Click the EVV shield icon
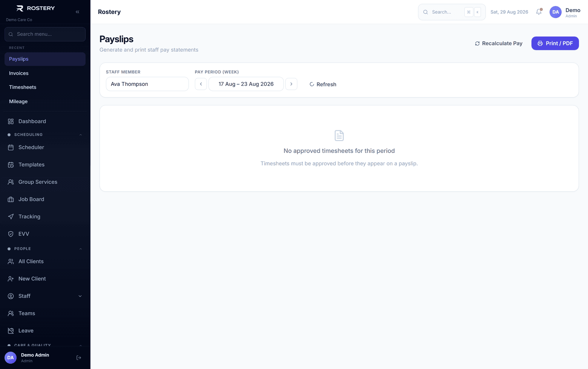 pyautogui.click(x=11, y=234)
